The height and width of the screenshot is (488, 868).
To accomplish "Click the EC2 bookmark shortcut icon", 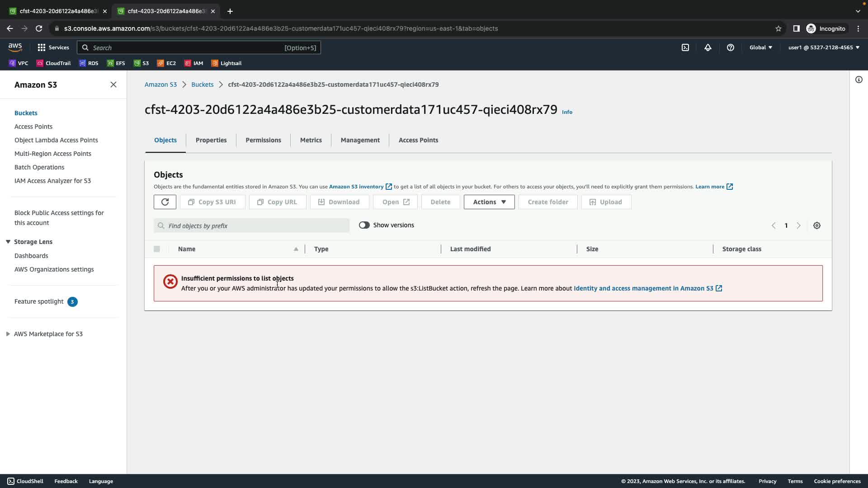I will [x=160, y=63].
